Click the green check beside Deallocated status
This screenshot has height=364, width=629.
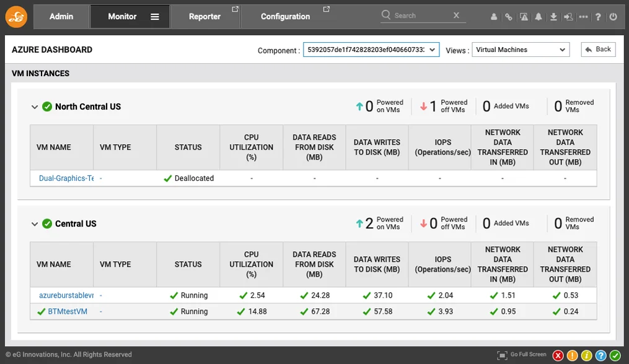[x=168, y=178]
